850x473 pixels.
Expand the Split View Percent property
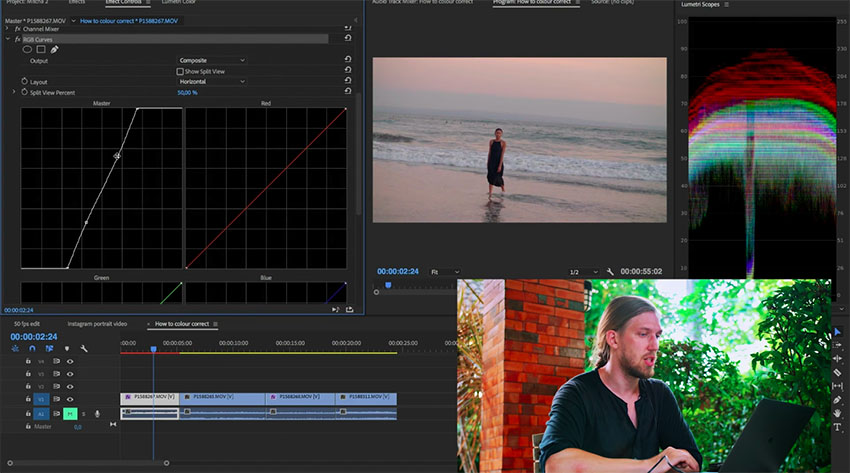[x=14, y=92]
